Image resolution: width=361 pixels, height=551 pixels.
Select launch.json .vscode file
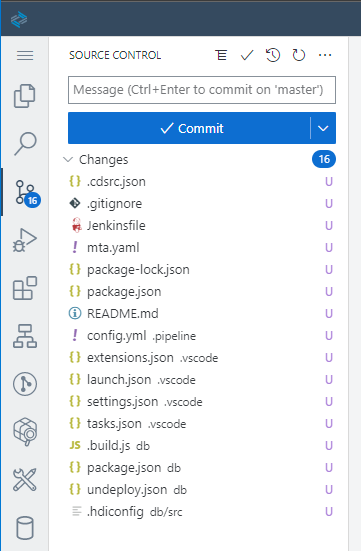click(199, 380)
